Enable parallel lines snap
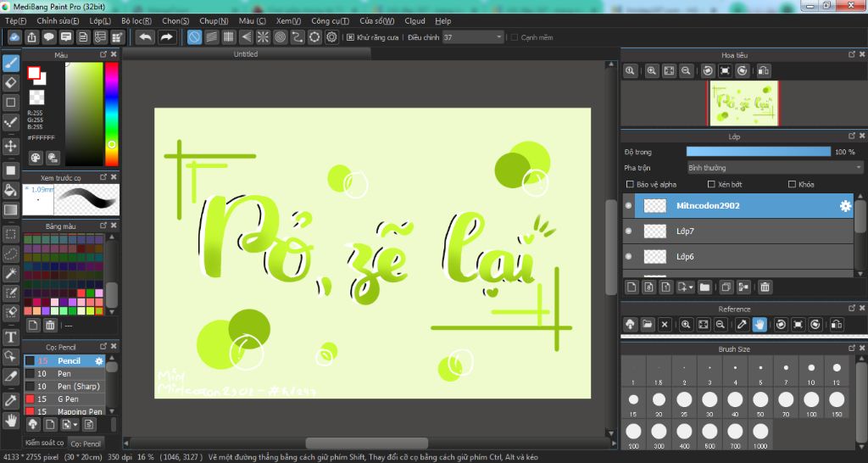Image resolution: width=868 pixels, height=463 pixels. coord(211,37)
